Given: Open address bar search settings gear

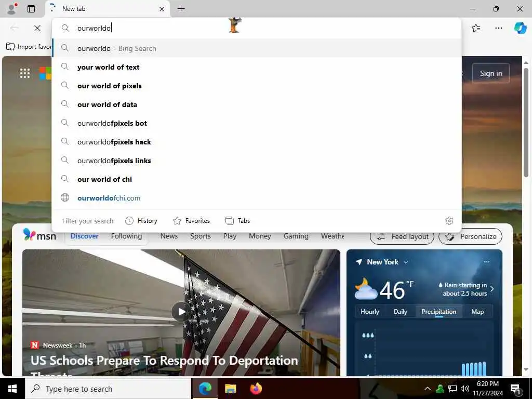Looking at the screenshot, I should [449, 221].
